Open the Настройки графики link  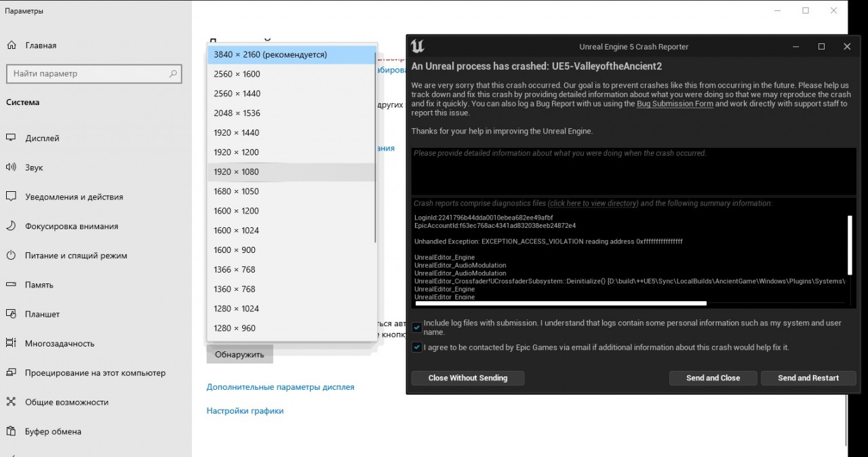(245, 411)
